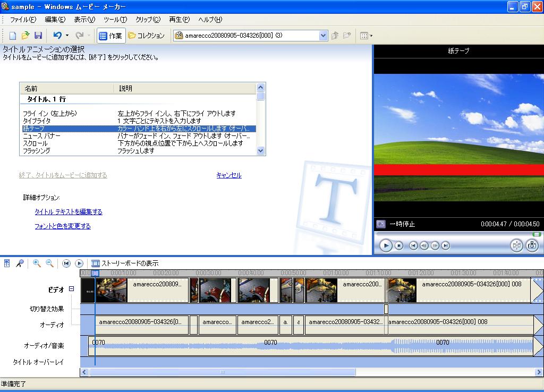Open the audio levels icon on timeline toolbar
The height and width of the screenshot is (392, 544).
(x=7, y=263)
